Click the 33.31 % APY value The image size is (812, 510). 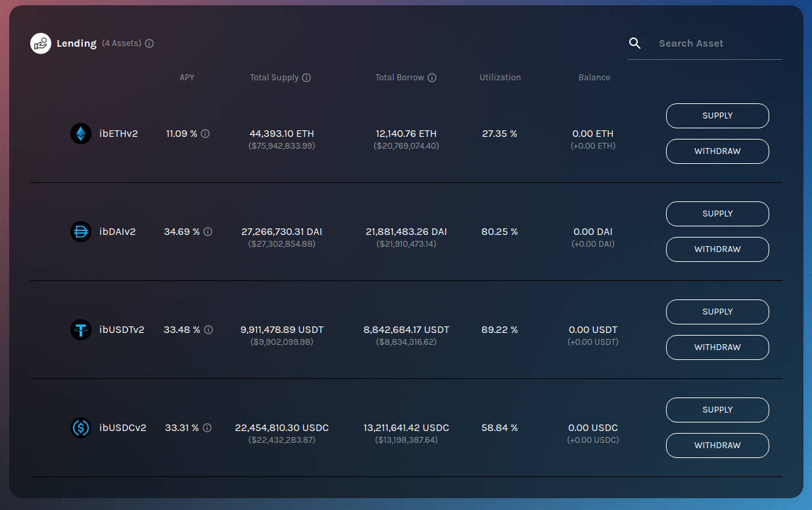182,428
